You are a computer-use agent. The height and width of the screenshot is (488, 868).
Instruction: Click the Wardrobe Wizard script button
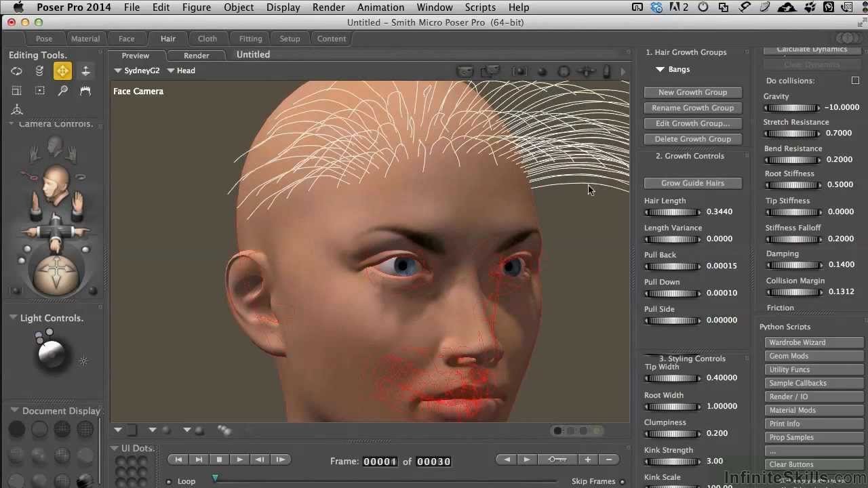pyautogui.click(x=814, y=342)
